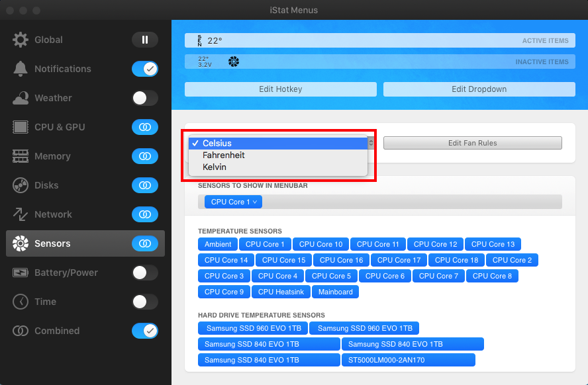588x385 pixels.
Task: Click the Sensors to Show in Menubar field
Action: click(380, 202)
